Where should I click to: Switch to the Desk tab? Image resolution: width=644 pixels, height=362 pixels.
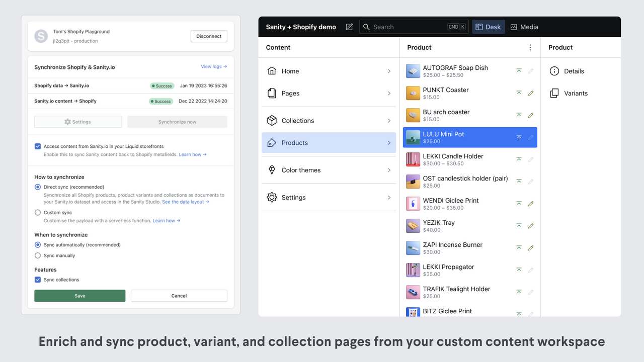tap(488, 27)
